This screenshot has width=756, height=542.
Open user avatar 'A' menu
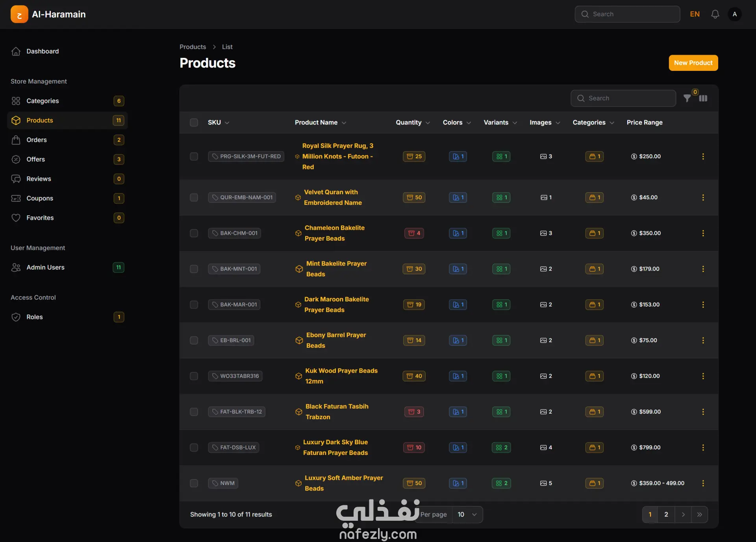[x=734, y=14]
